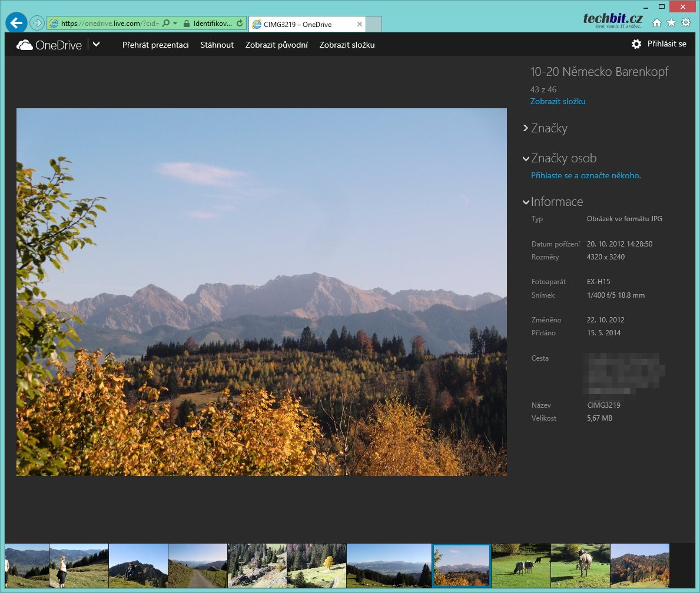
Task: Click the browser forward arrow button
Action: (37, 24)
